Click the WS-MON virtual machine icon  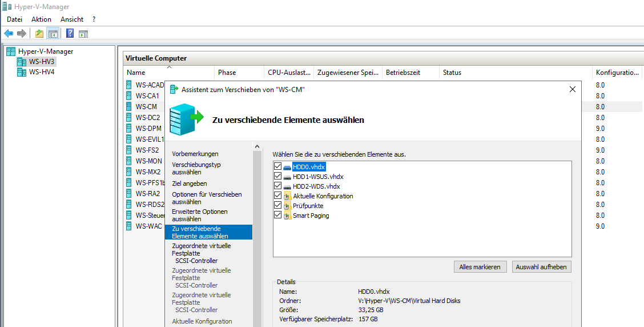pos(129,161)
